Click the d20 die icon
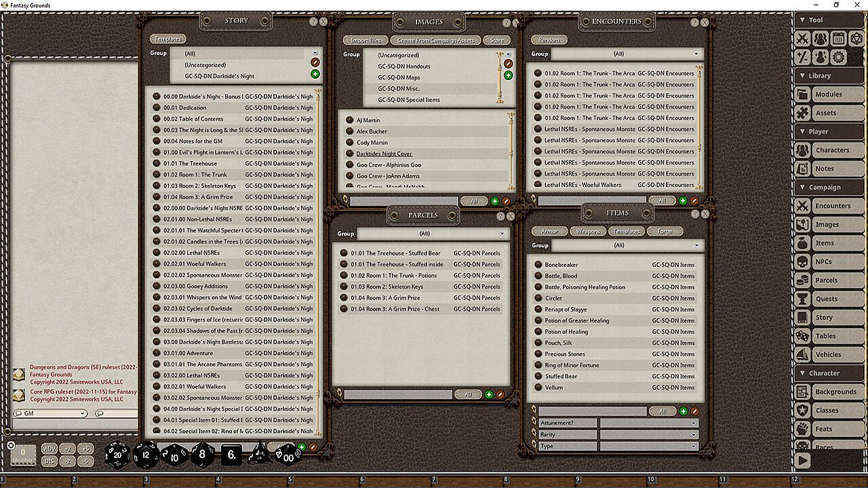This screenshot has width=868, height=488. pyautogui.click(x=117, y=455)
